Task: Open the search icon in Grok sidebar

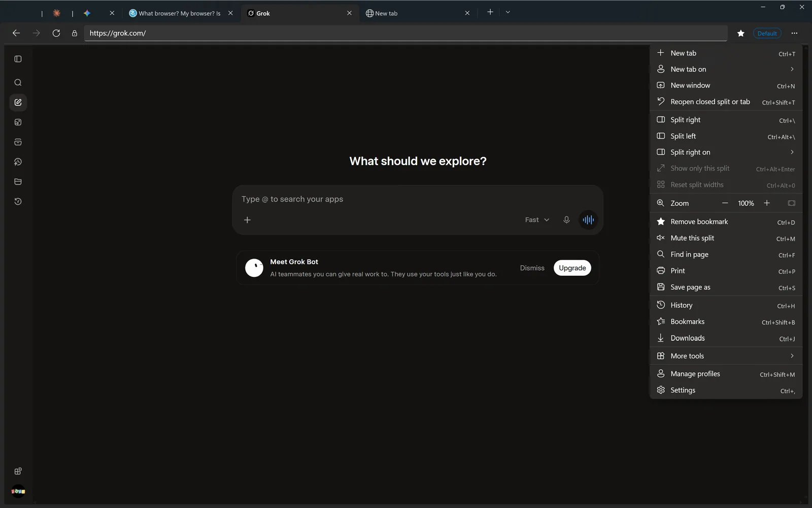Action: pyautogui.click(x=18, y=82)
